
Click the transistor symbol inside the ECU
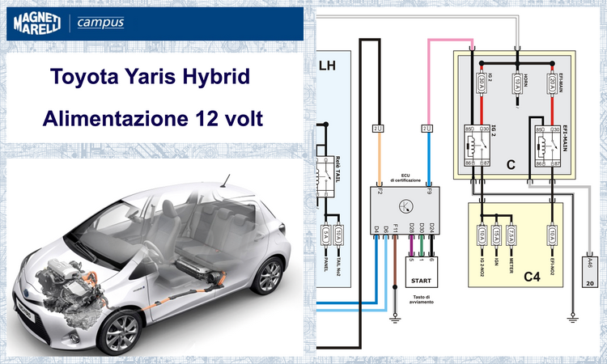405,205
